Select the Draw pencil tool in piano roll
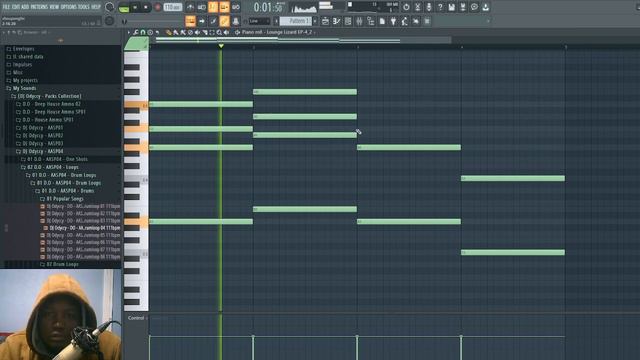 [x=169, y=32]
